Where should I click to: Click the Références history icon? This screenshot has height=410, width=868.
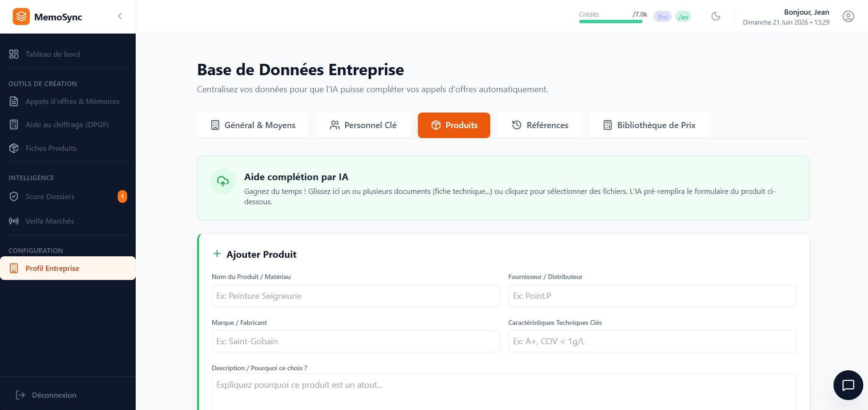[517, 125]
